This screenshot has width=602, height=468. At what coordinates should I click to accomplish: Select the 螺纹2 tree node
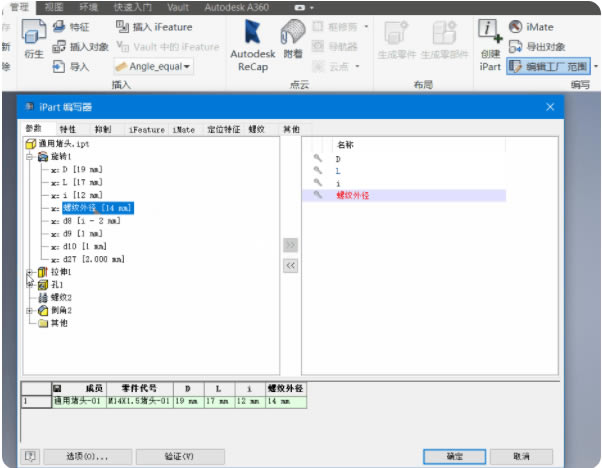61,298
